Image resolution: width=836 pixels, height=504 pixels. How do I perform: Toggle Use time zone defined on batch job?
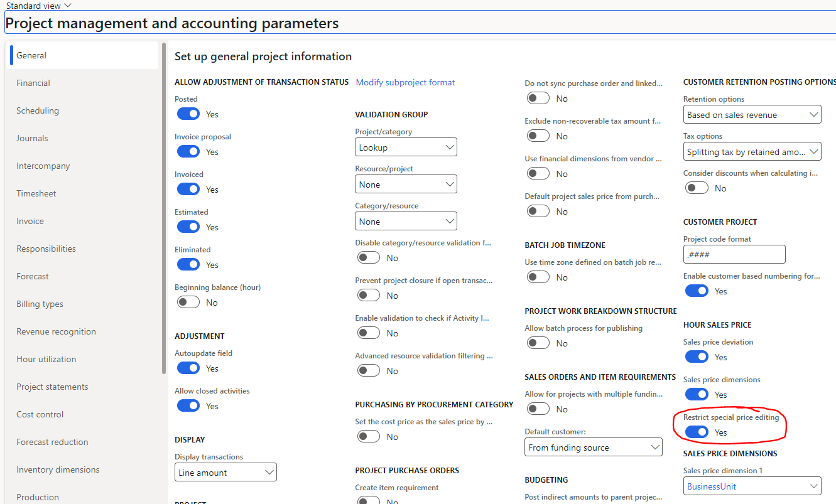538,277
